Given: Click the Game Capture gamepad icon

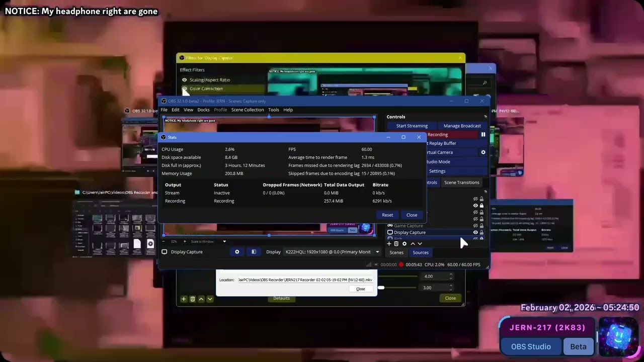Looking at the screenshot, I should (390, 226).
